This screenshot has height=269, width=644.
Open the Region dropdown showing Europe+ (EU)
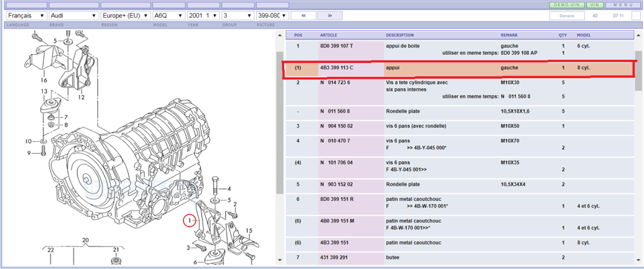pos(125,15)
